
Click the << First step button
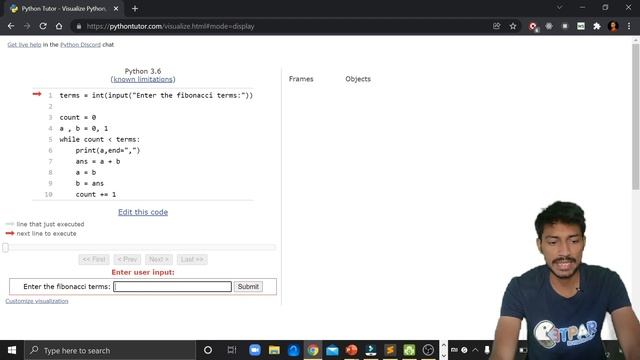pyautogui.click(x=94, y=260)
